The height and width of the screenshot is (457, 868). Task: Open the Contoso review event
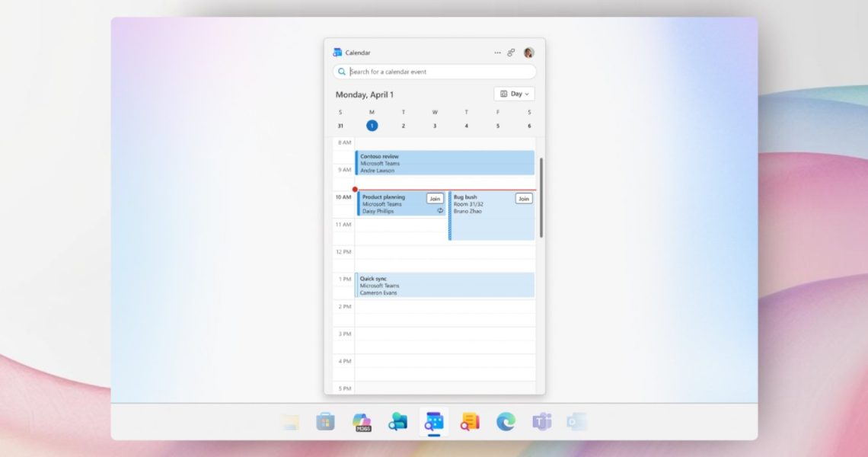coord(445,163)
